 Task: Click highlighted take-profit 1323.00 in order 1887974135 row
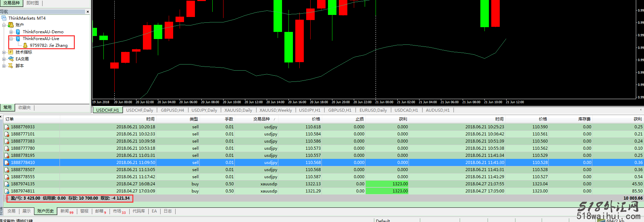point(387,184)
